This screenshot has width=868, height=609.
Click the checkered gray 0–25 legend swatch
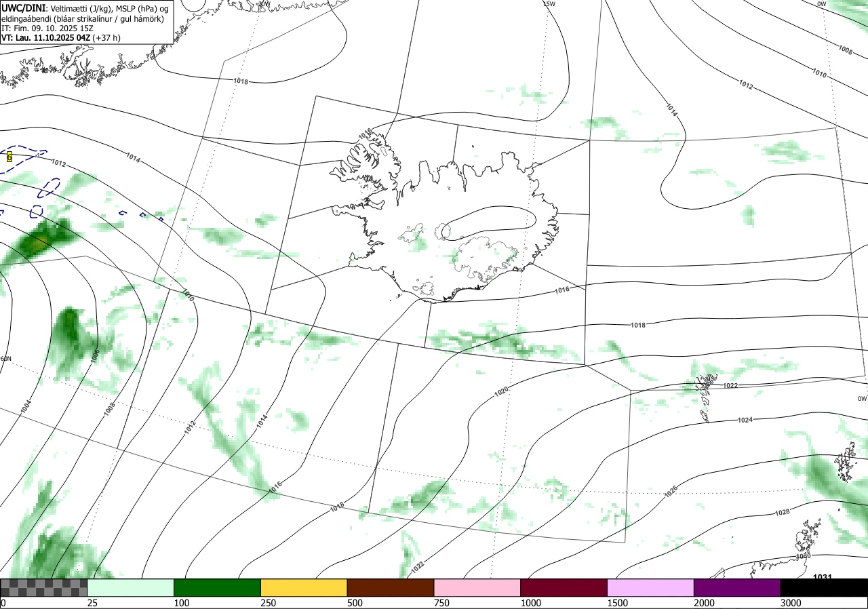click(44, 587)
